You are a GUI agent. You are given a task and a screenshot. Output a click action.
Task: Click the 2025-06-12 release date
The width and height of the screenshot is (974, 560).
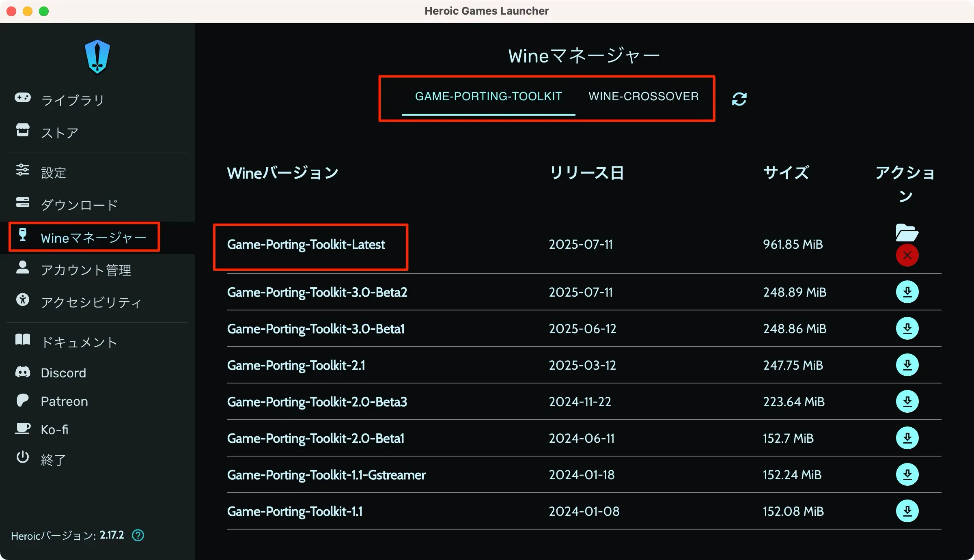pyautogui.click(x=582, y=329)
